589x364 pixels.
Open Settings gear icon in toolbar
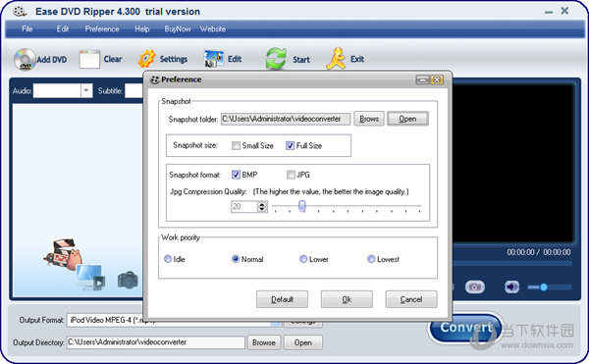coord(146,59)
